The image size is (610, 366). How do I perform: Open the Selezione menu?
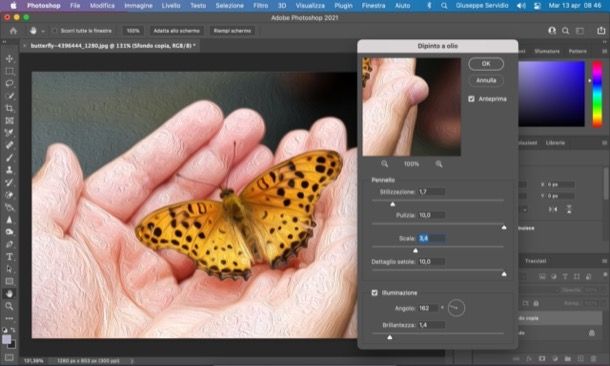230,5
